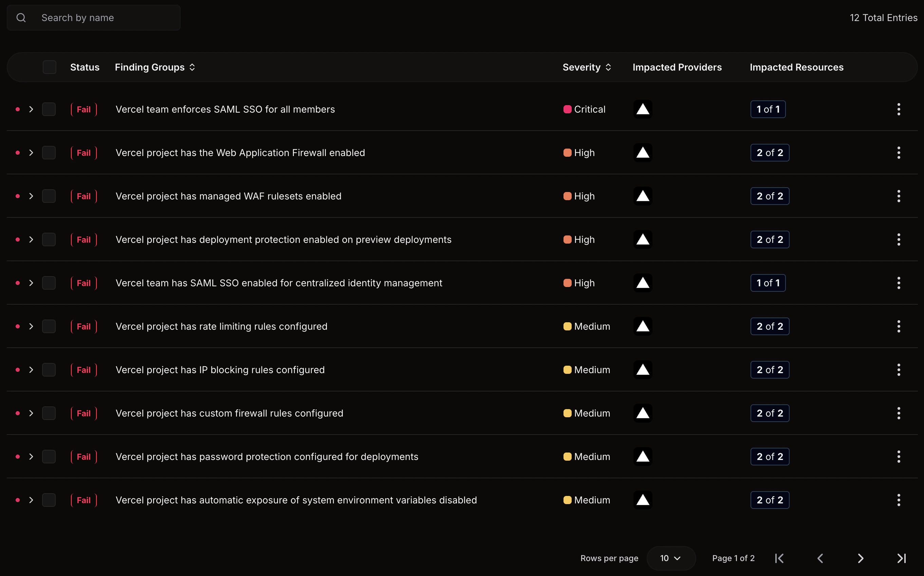Select checkbox for preview deployments protection finding
924x576 pixels.
point(49,239)
